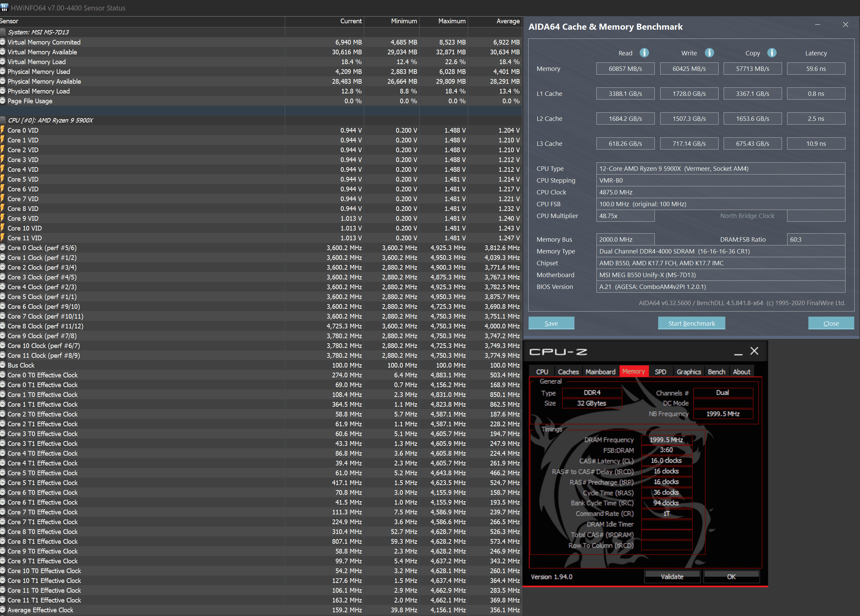Click the Write info icon in AIDA64
The height and width of the screenshot is (616, 860).
(x=709, y=53)
